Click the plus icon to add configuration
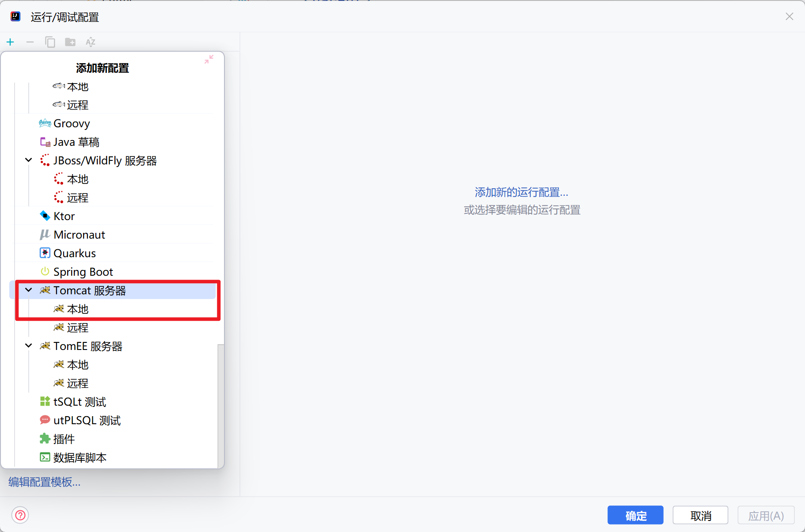805x532 pixels. coord(10,42)
